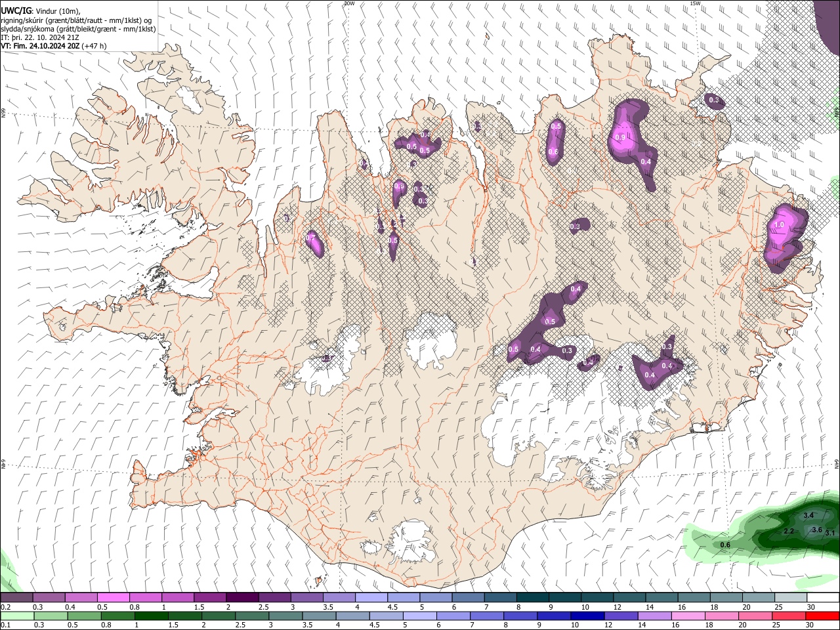The width and height of the screenshot is (840, 630).
Task: Pick the bright red 30 rain swatch
Action: tap(822, 616)
